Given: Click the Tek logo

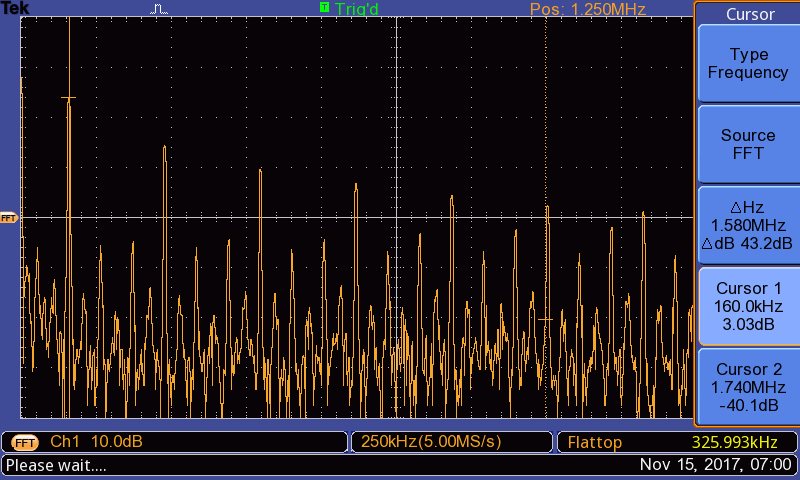Looking at the screenshot, I should [15, 8].
